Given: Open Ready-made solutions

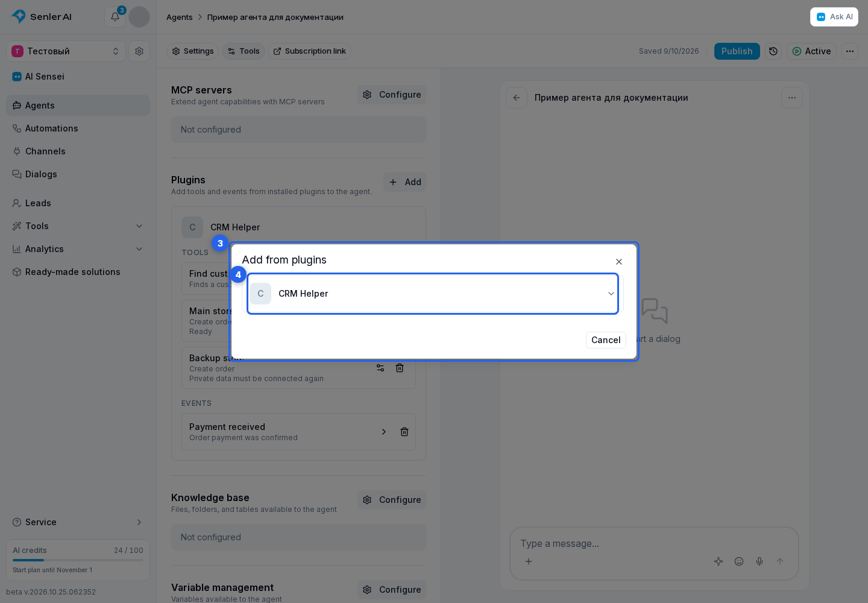Looking at the screenshot, I should tap(78, 272).
